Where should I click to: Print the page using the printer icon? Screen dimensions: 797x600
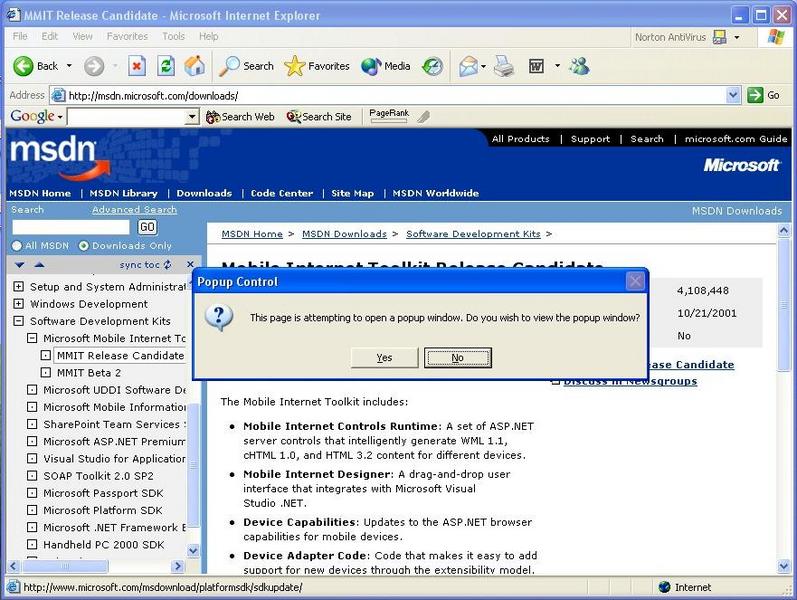(x=504, y=66)
